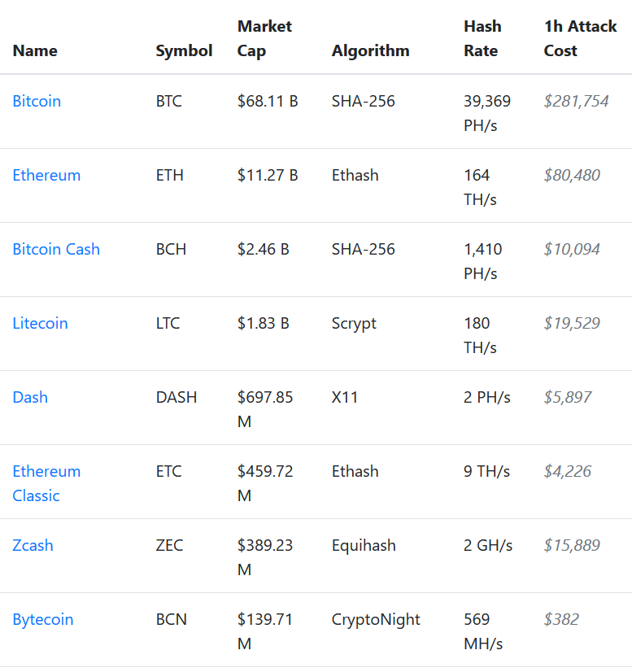Open the Bytecoin link
The width and height of the screenshot is (632, 672).
click(43, 620)
